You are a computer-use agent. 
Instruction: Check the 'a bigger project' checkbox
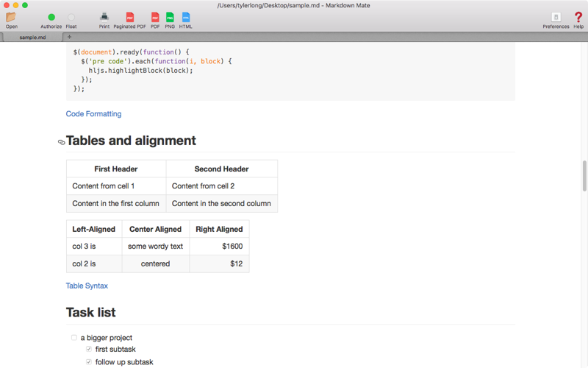point(74,338)
